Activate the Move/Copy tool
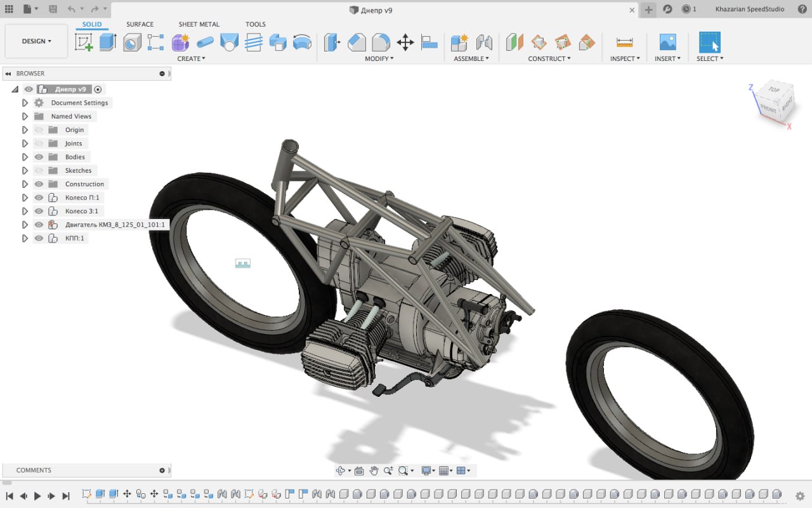 tap(405, 43)
